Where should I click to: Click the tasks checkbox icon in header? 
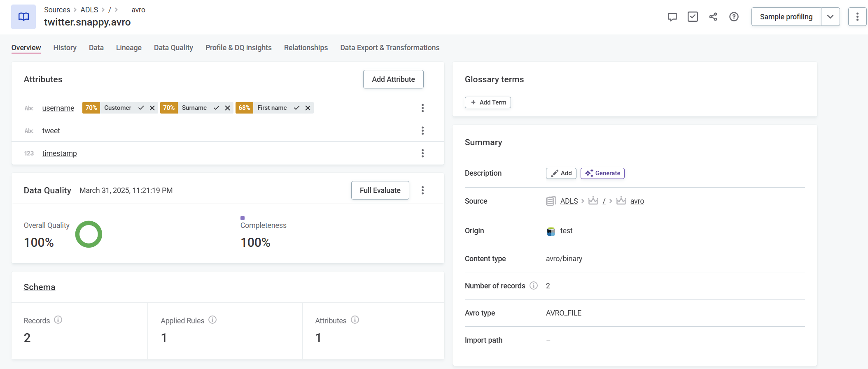click(693, 17)
